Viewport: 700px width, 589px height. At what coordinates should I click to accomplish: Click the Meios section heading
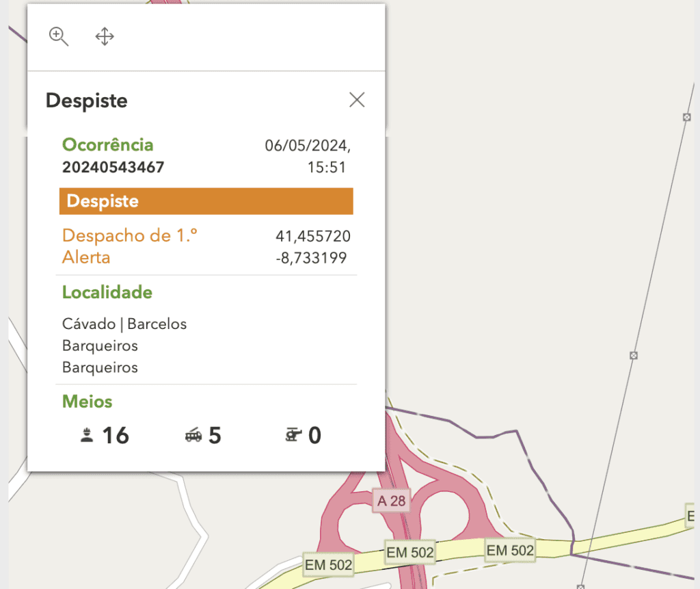pos(87,402)
